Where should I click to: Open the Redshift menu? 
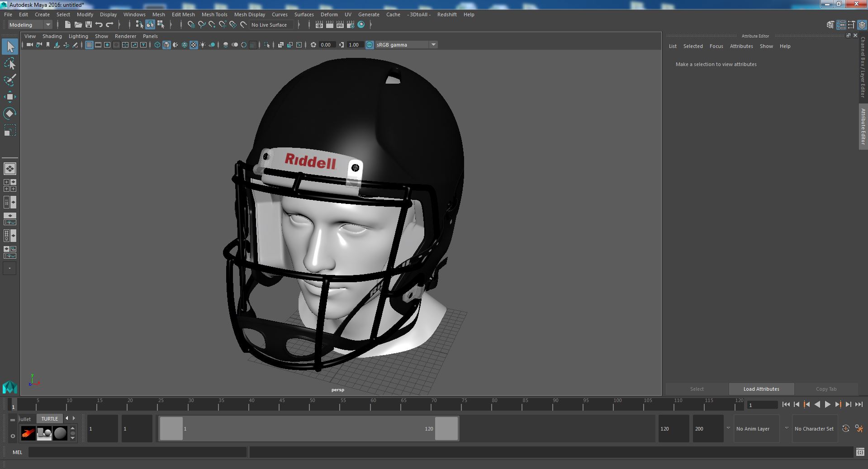(x=447, y=14)
